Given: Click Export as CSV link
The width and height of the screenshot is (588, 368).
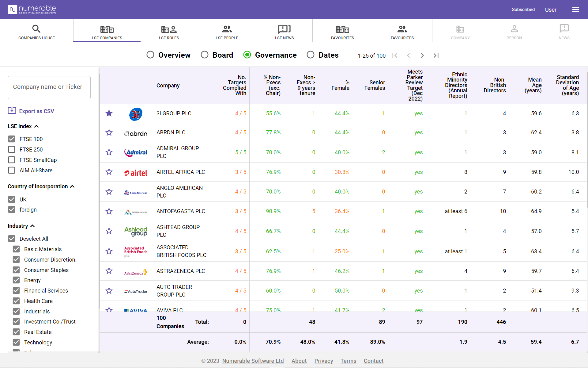Looking at the screenshot, I should [36, 111].
